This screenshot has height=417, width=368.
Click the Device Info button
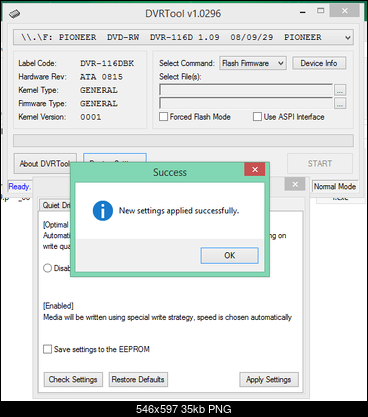[319, 63]
